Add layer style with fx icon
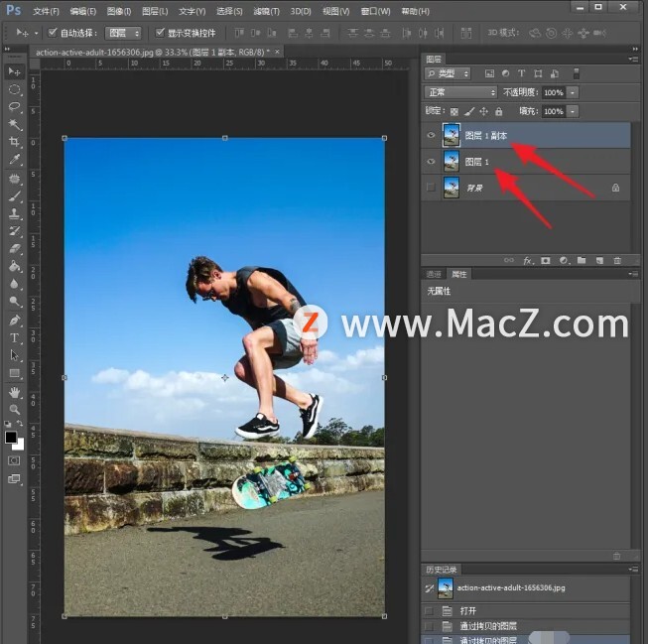The height and width of the screenshot is (644, 648). tap(529, 260)
